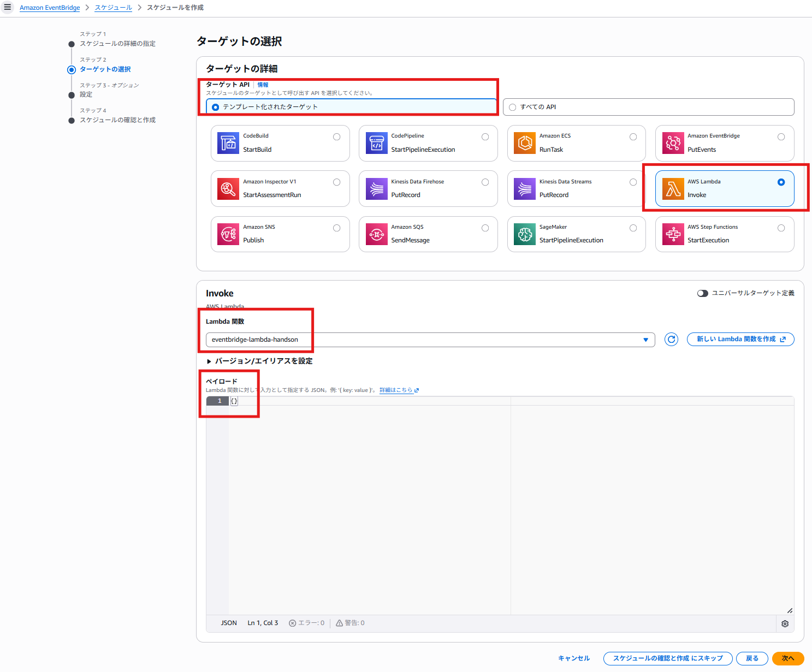
Task: Grab the payload editor resize handle
Action: coord(790,610)
